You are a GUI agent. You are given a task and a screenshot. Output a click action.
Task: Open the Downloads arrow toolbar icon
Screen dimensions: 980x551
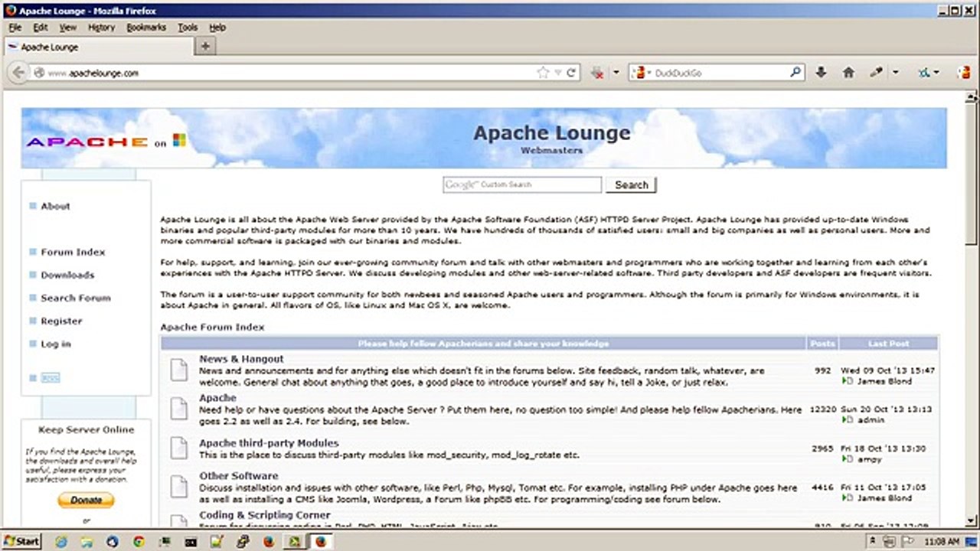(x=821, y=72)
